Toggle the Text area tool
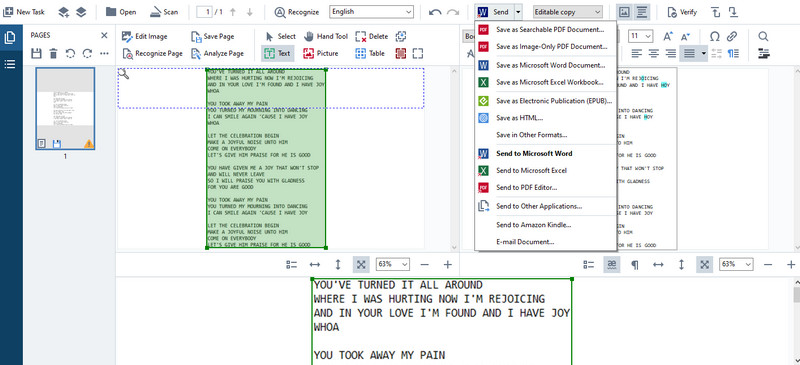This screenshot has width=800, height=365. 278,53
